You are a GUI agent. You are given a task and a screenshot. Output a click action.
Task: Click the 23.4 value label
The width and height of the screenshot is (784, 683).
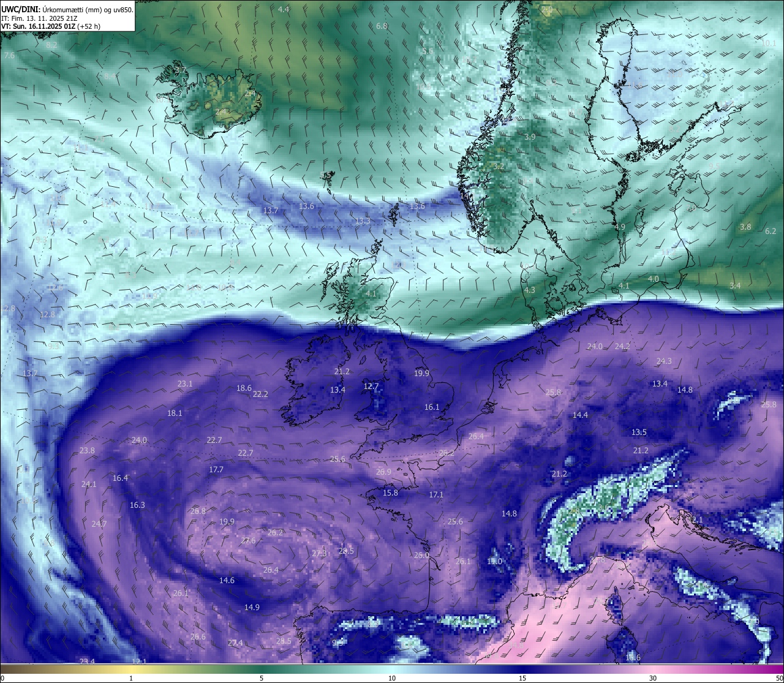pos(87,661)
